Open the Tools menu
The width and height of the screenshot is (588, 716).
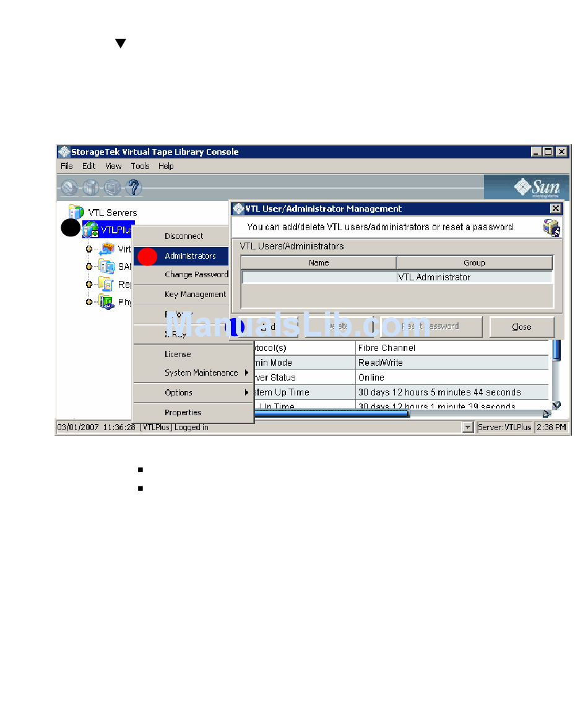coord(141,166)
